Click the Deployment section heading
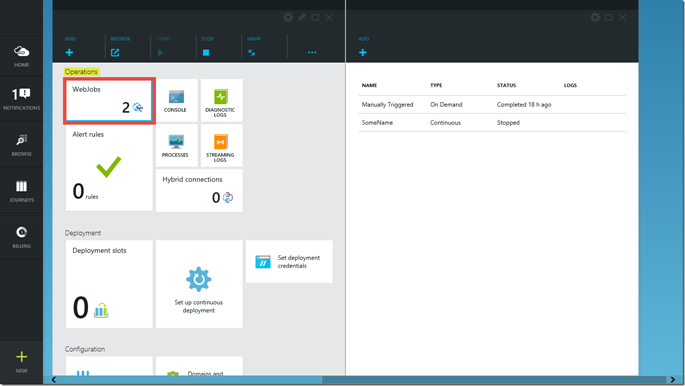Screen dimensions: 685x386 83,233
